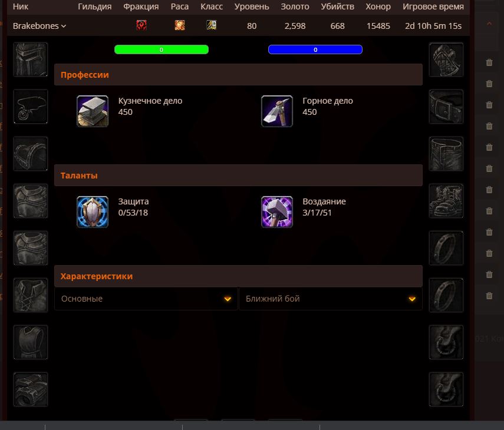Screen dimensions: 504x430
Task: Click the Horde faction icon
Action: 141,25
